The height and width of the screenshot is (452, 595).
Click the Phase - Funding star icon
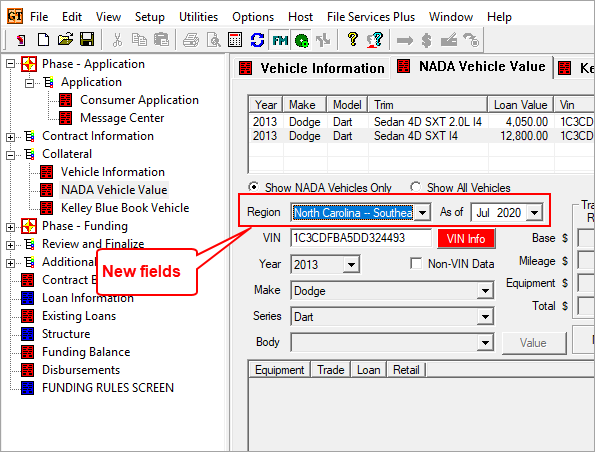click(x=29, y=226)
